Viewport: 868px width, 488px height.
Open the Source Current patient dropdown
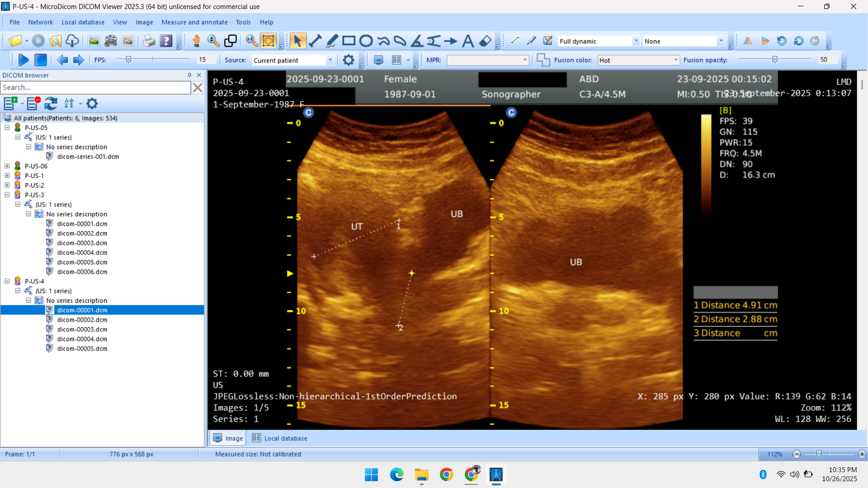330,60
